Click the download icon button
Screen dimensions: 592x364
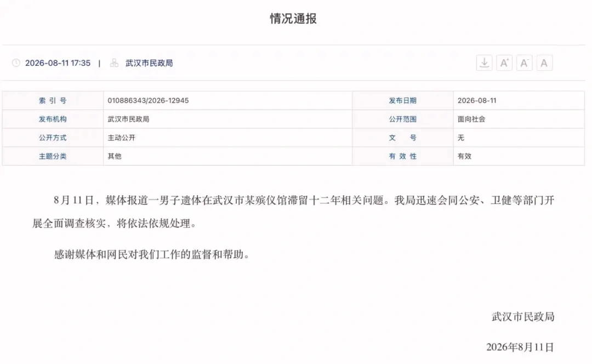(484, 62)
